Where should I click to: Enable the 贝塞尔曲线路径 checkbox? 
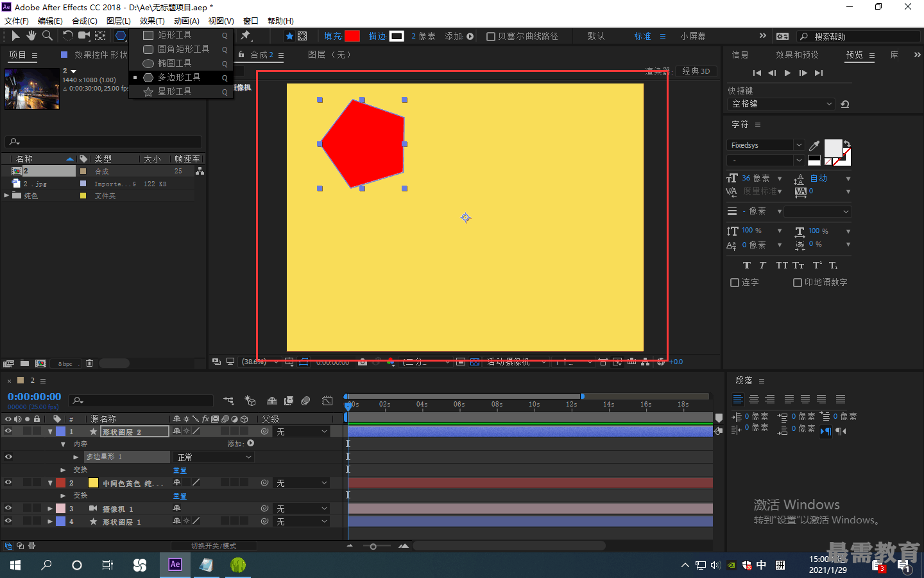click(x=491, y=37)
